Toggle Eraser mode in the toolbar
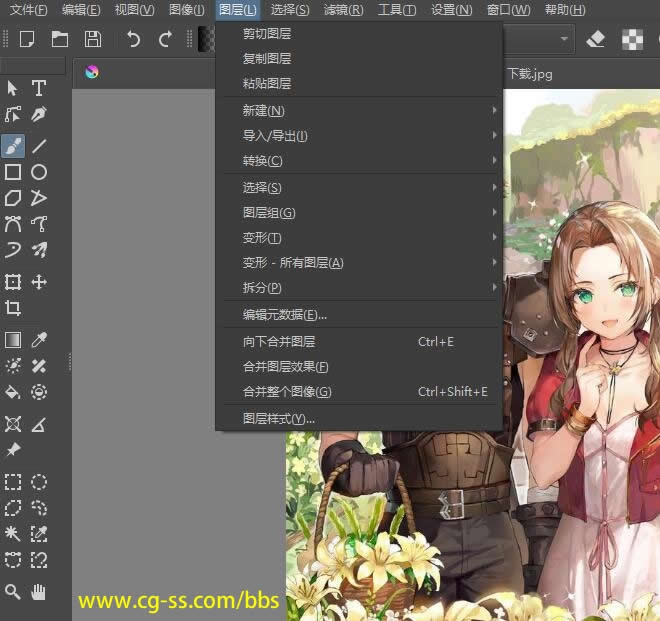Viewport: 660px width, 621px height. click(x=596, y=39)
